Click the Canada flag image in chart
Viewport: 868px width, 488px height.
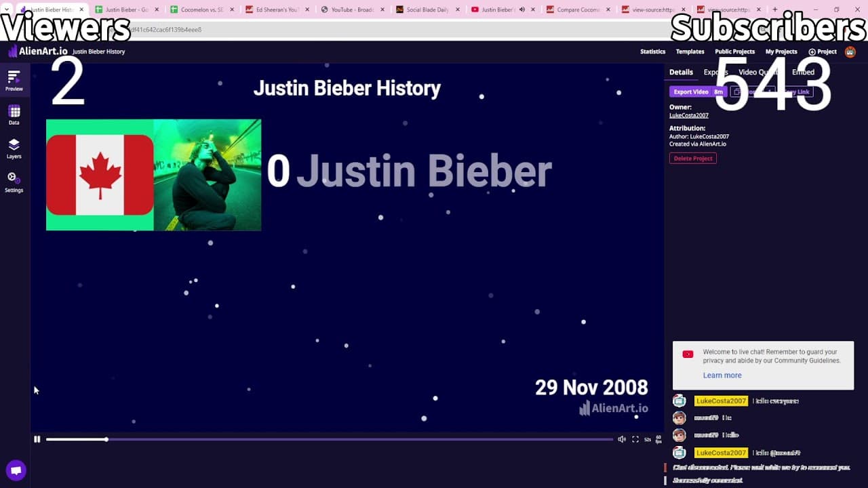pyautogui.click(x=100, y=175)
